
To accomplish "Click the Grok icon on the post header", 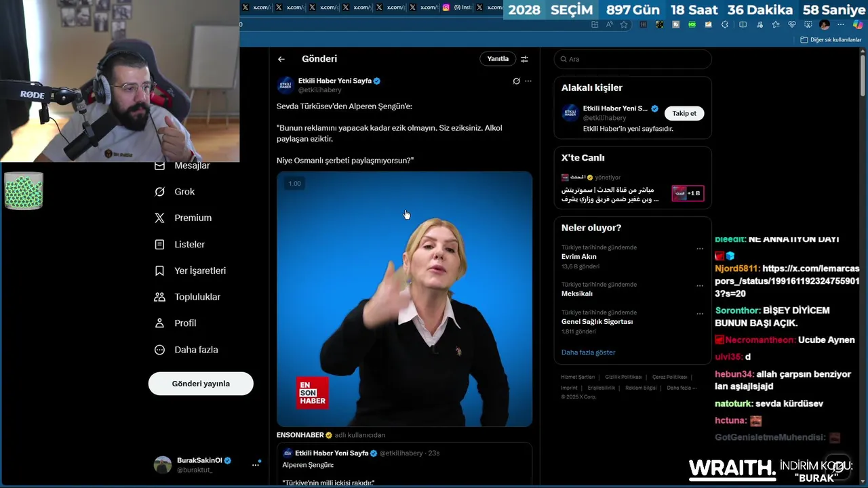I will tap(516, 81).
